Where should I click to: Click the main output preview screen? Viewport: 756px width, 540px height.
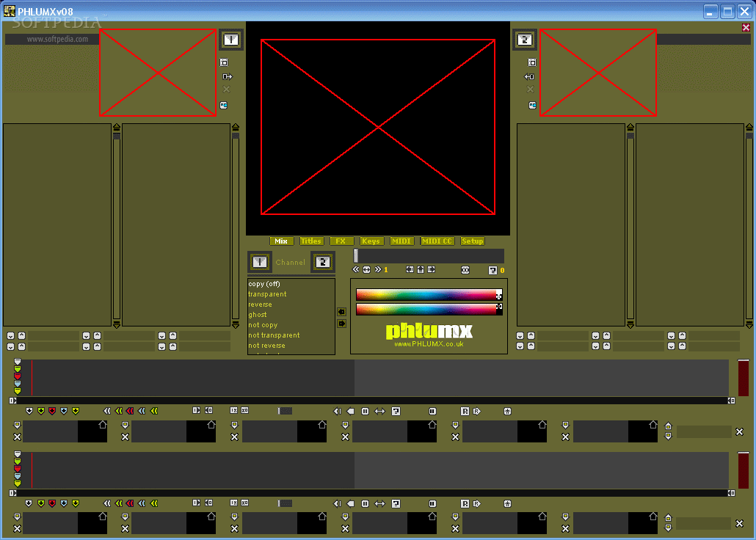point(378,127)
